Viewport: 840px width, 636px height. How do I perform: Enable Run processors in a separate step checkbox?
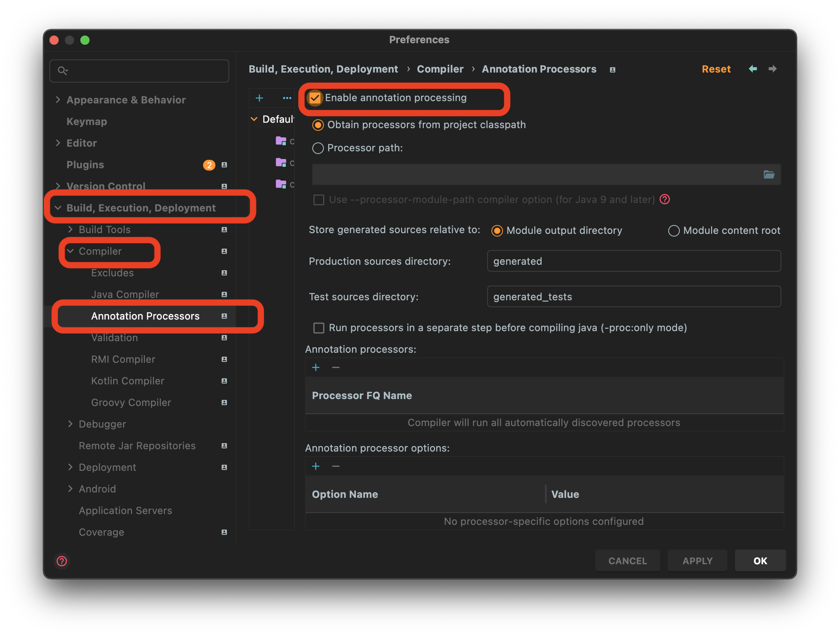(319, 328)
